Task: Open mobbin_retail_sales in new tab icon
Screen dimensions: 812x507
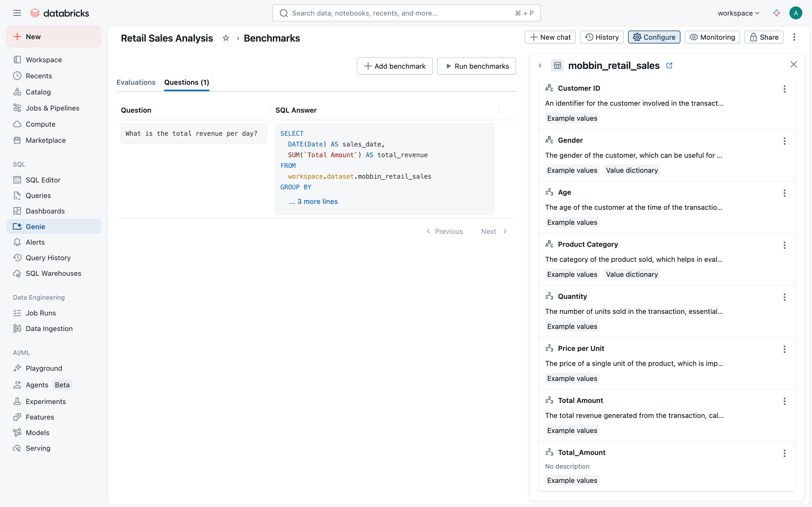Action: point(669,65)
